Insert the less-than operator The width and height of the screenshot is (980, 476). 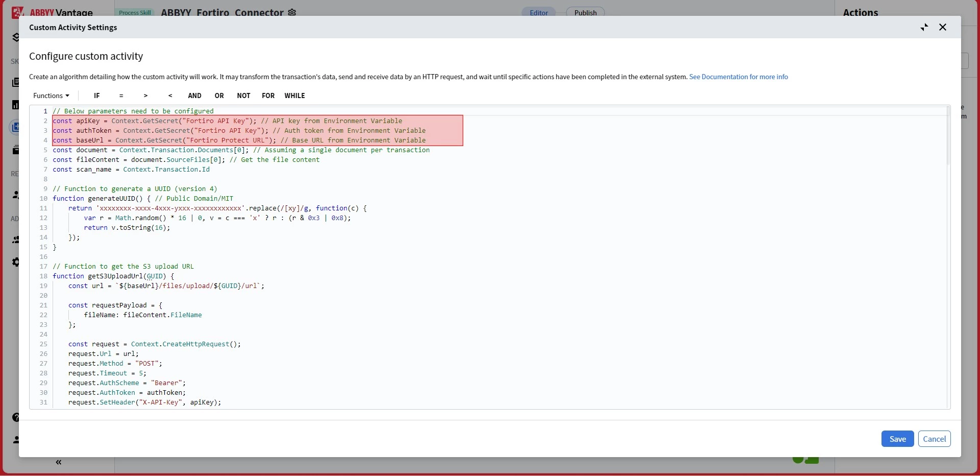[170, 96]
